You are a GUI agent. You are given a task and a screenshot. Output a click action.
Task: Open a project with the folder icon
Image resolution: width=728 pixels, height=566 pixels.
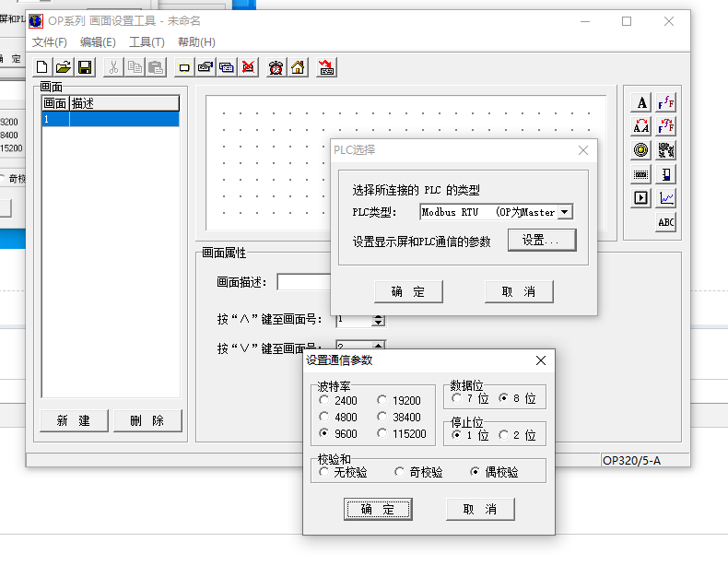tap(64, 67)
